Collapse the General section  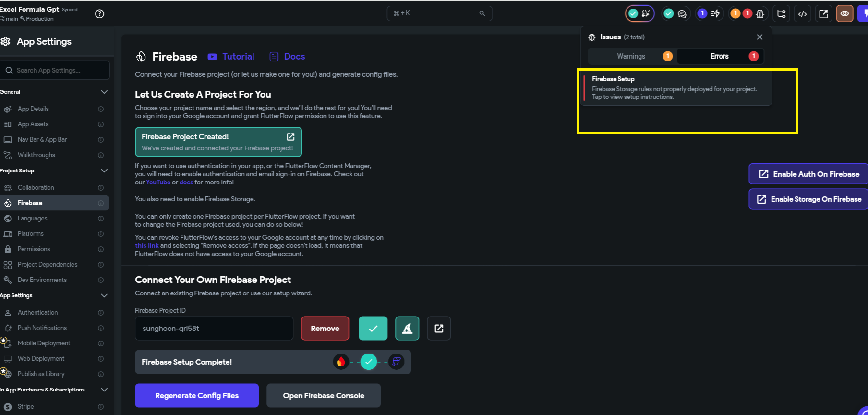(104, 92)
